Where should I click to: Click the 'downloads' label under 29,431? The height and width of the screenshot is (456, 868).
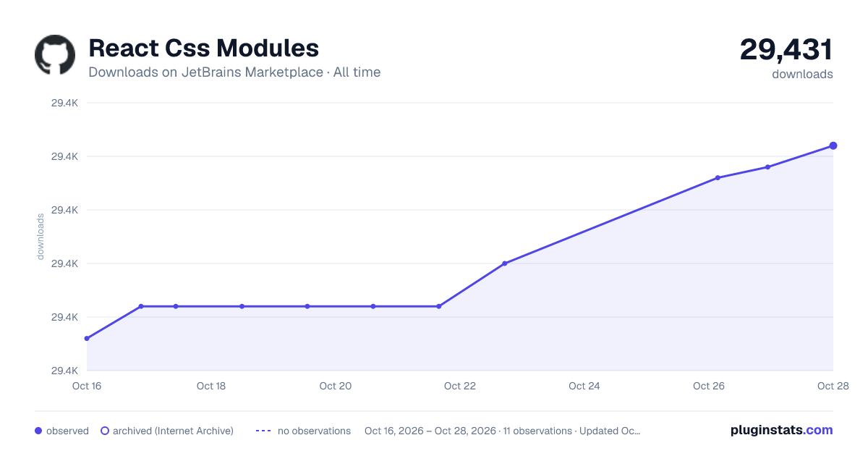coord(802,74)
